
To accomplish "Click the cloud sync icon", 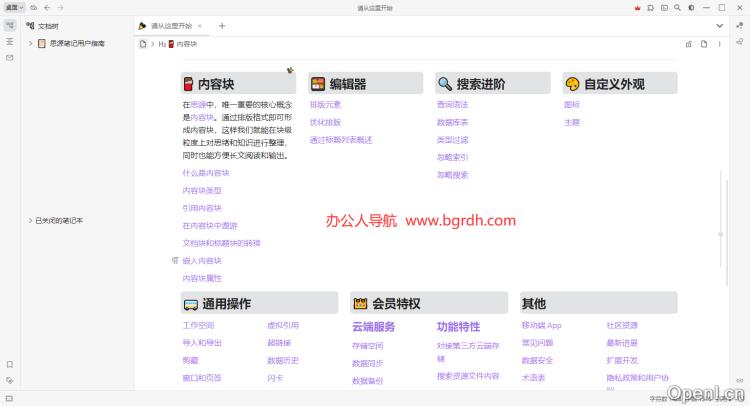I will pyautogui.click(x=33, y=7).
